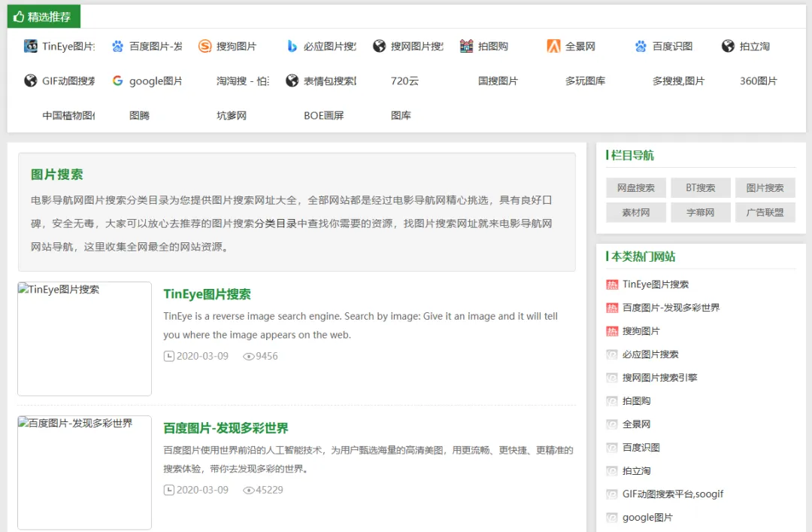Click the 搜狗图片 orange S icon
The height and width of the screenshot is (532, 812).
pos(205,46)
